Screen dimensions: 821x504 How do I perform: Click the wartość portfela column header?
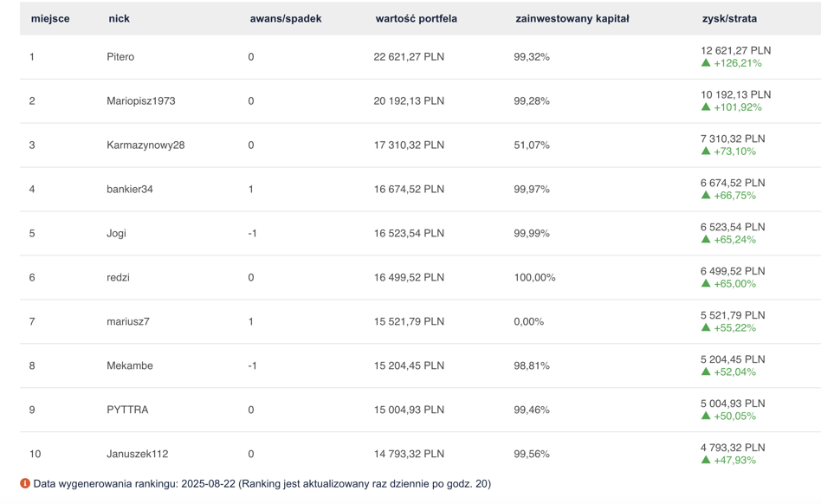(416, 19)
